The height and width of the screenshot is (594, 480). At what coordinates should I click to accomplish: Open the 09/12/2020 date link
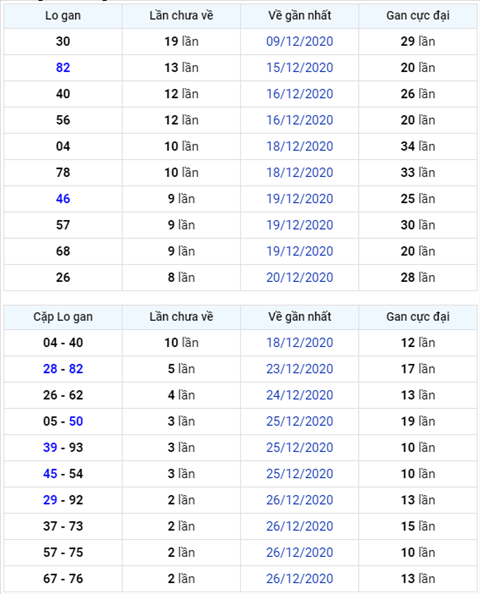(x=299, y=41)
